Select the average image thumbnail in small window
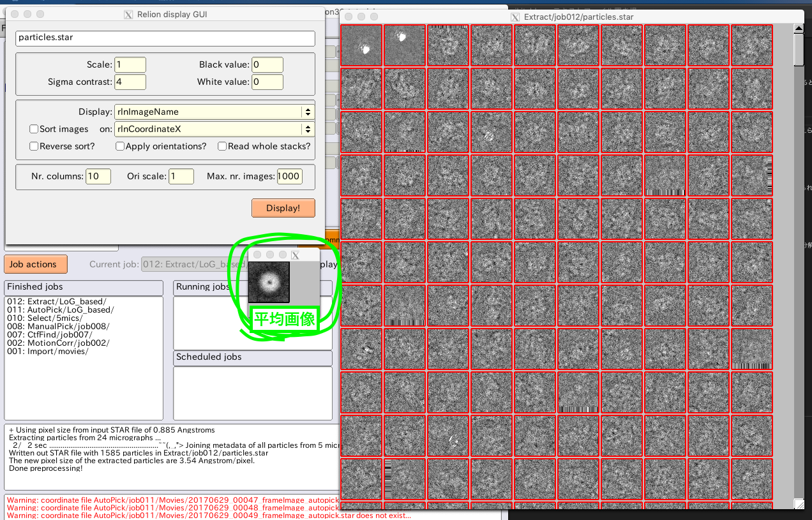The image size is (812, 520). coord(269,282)
